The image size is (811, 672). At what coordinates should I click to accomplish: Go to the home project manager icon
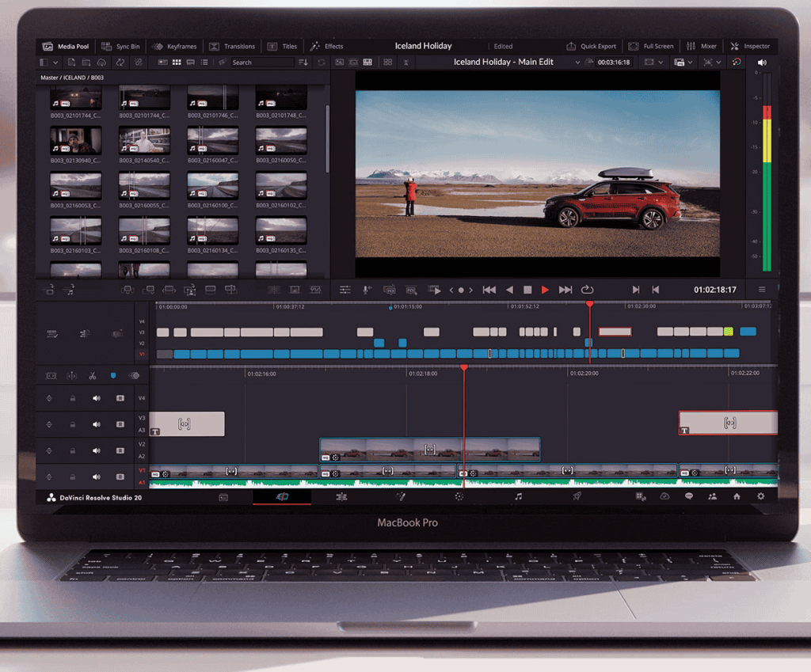[x=737, y=496]
